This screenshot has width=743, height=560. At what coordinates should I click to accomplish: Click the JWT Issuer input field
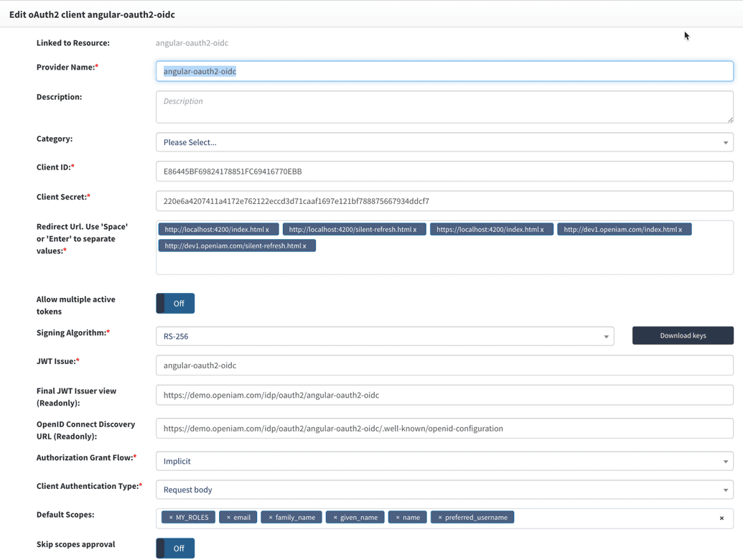[x=445, y=365]
